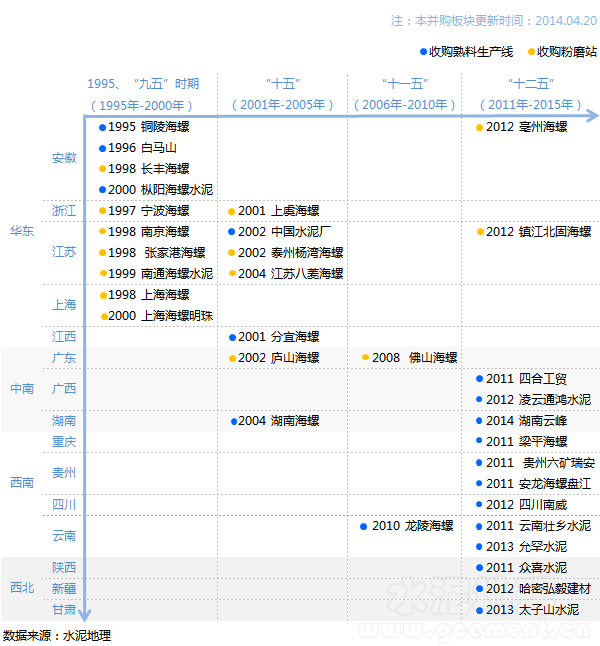
Task: Select the 2011 梁平海螺 entry
Action: click(522, 442)
